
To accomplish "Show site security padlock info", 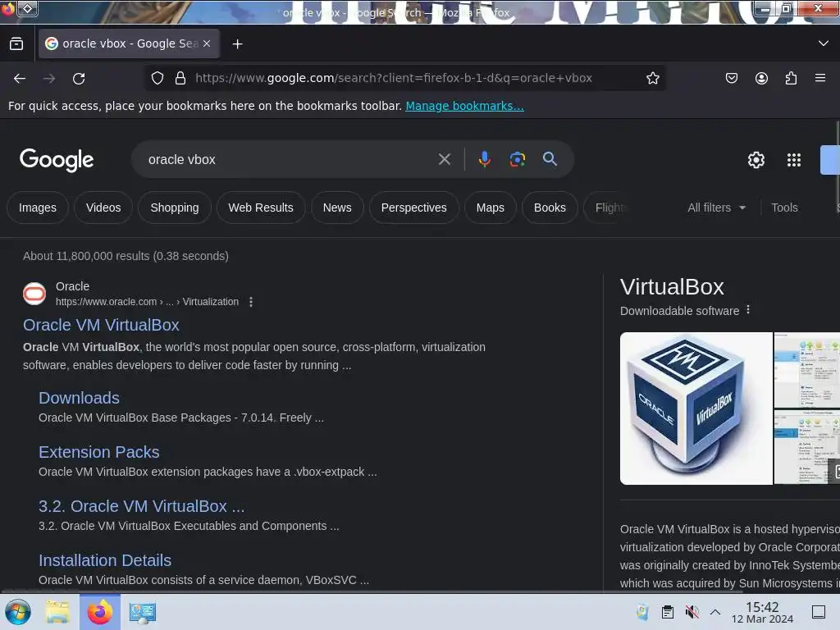I will pos(180,78).
